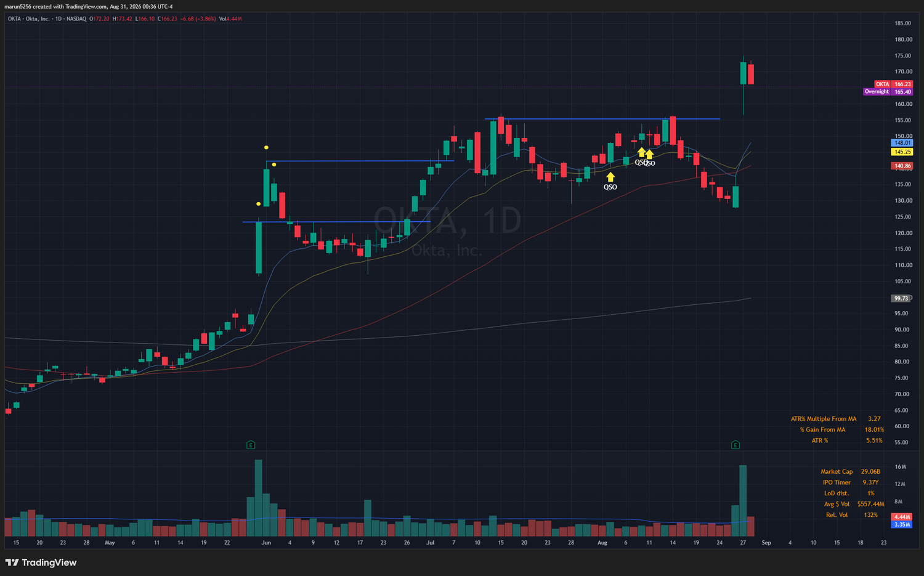The height and width of the screenshot is (576, 924).
Task: Click '175.00' on the price axis
Action: click(x=903, y=55)
